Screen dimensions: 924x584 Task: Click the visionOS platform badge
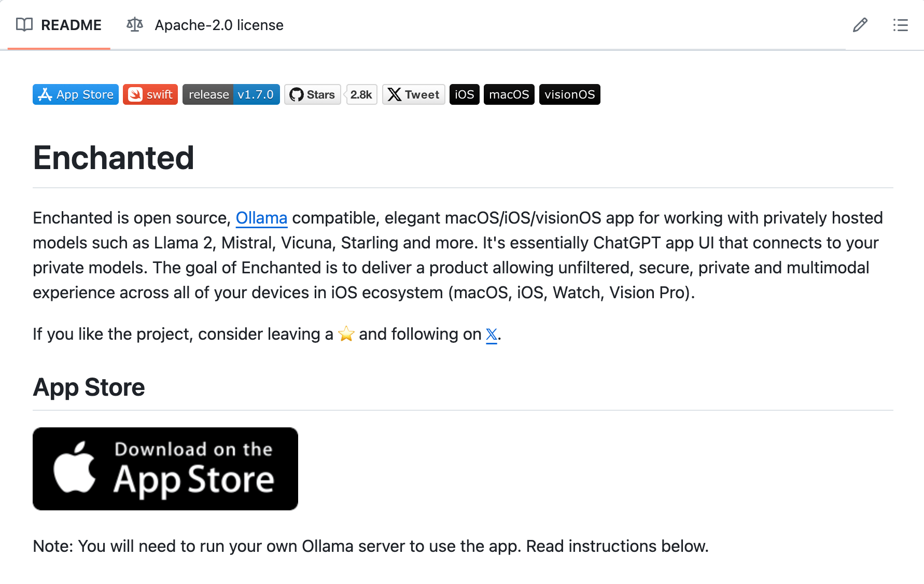(569, 94)
